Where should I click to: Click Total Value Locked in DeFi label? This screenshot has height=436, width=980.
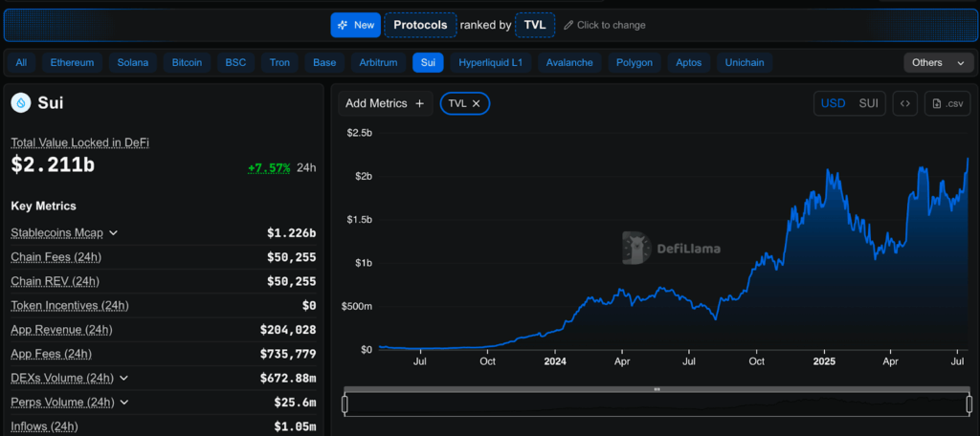(x=80, y=142)
